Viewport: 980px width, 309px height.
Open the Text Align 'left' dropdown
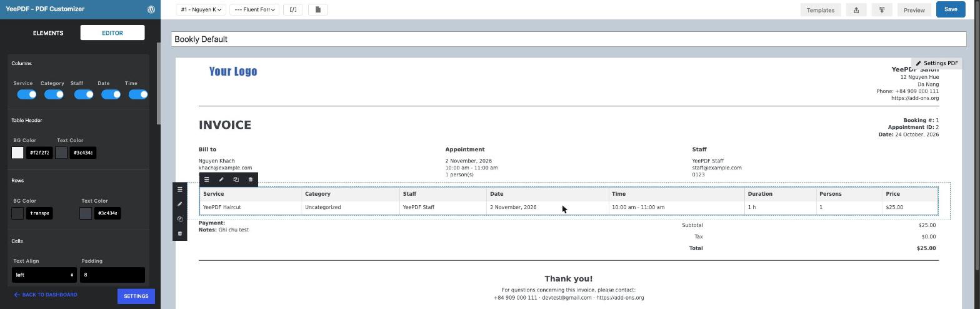(44, 275)
